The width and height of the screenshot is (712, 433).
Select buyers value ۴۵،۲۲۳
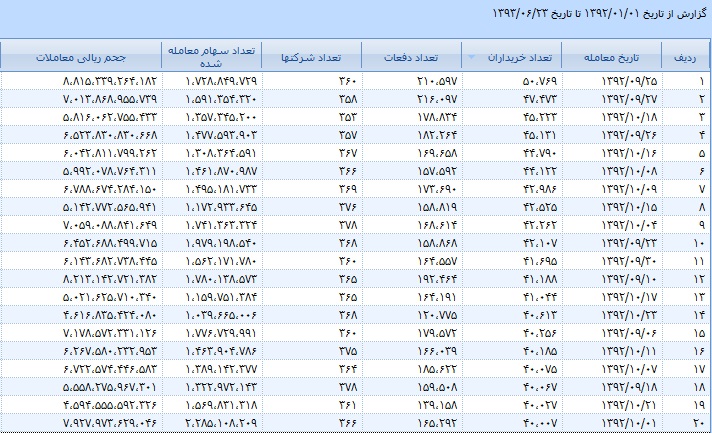click(x=539, y=117)
